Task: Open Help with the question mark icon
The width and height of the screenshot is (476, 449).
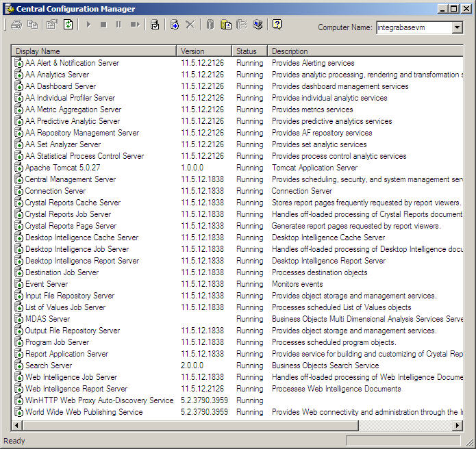Action: (x=277, y=24)
